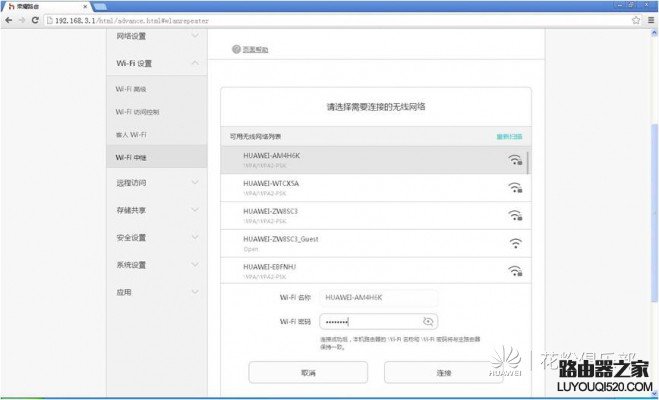
Task: Expand the 应用 section
Action: tap(157, 292)
